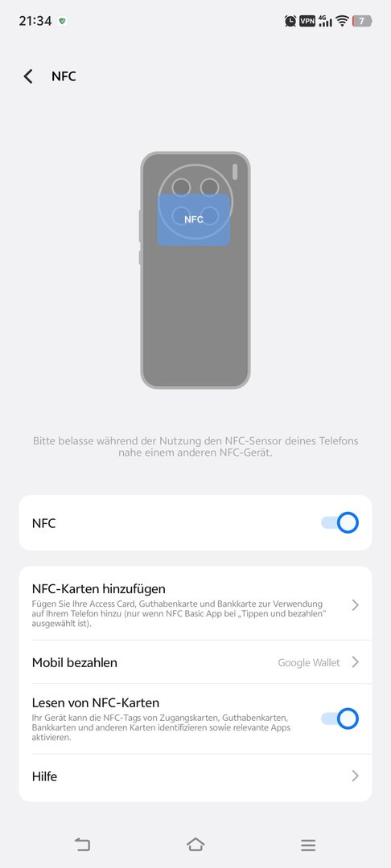Tap the green shield icon beside the clock
This screenshot has width=391, height=868.
click(63, 21)
